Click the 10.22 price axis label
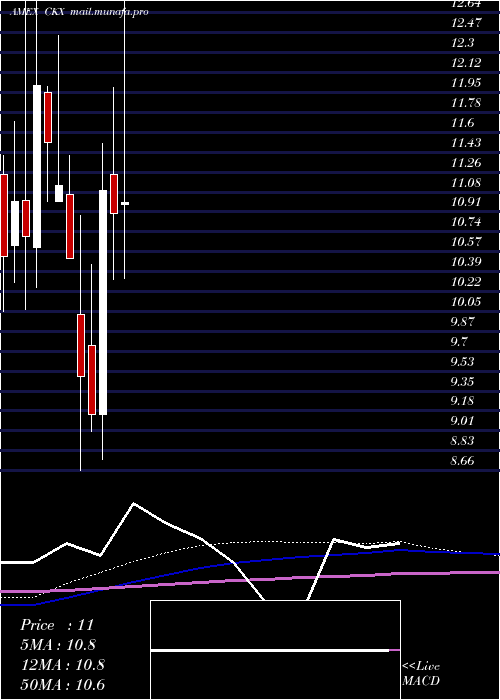Viewport: 500px width, 700px height. (466, 282)
